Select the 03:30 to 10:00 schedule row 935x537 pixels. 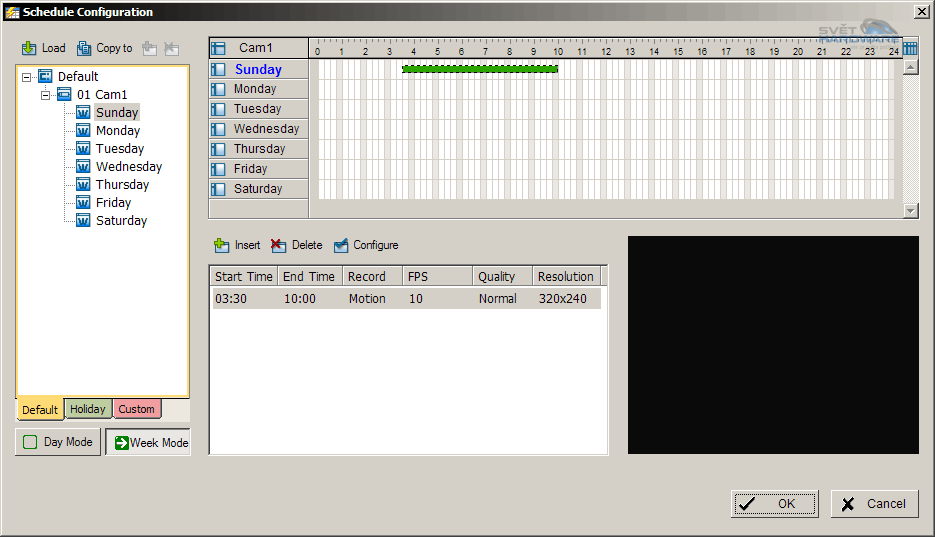coord(406,299)
